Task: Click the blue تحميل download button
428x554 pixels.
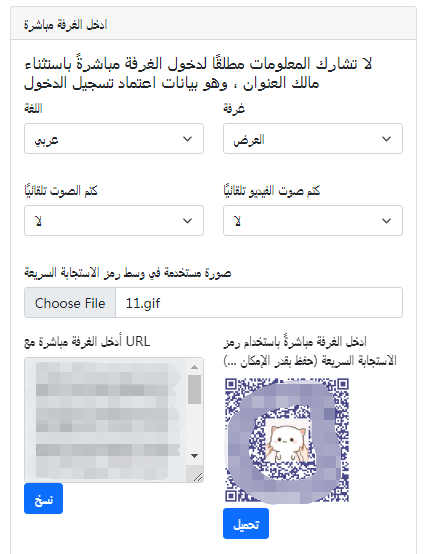Action: [x=246, y=524]
